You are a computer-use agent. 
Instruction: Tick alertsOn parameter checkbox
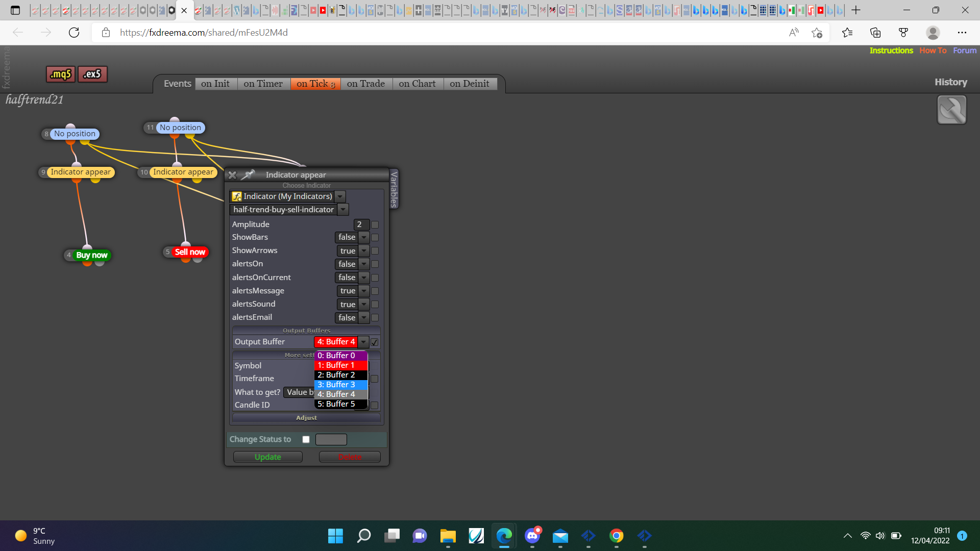click(x=375, y=264)
